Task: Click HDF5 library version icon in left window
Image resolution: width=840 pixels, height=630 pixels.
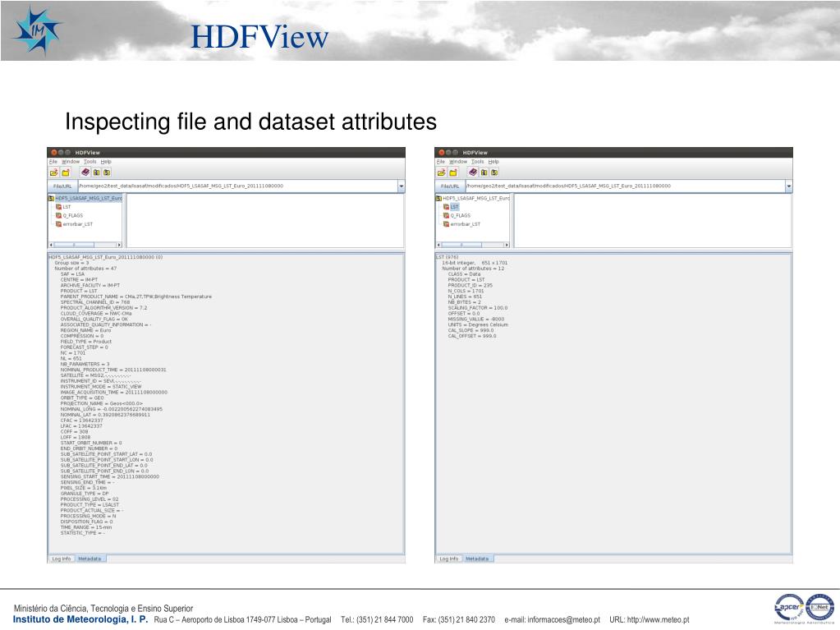Action: coord(107,172)
